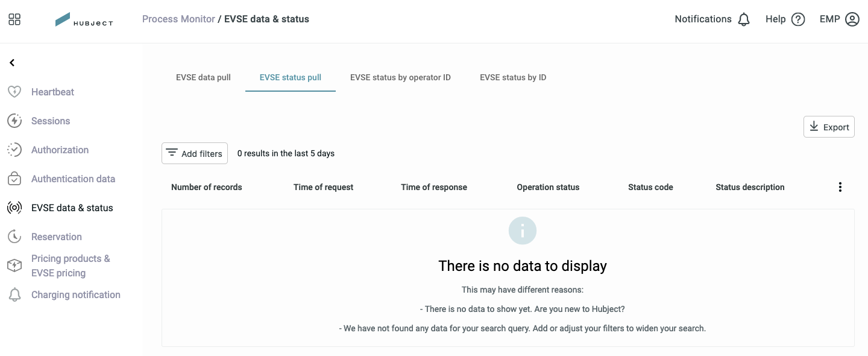Export the results
The width and height of the screenshot is (868, 356).
tap(829, 127)
